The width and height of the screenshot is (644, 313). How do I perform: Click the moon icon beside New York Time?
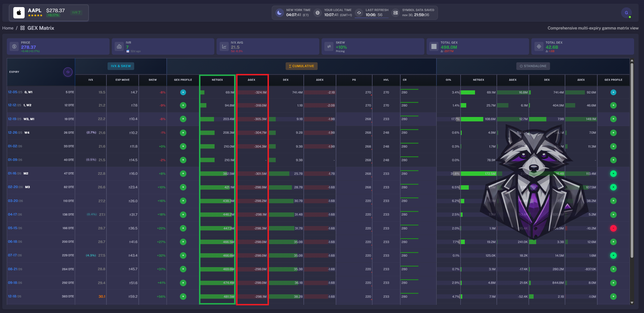[279, 13]
